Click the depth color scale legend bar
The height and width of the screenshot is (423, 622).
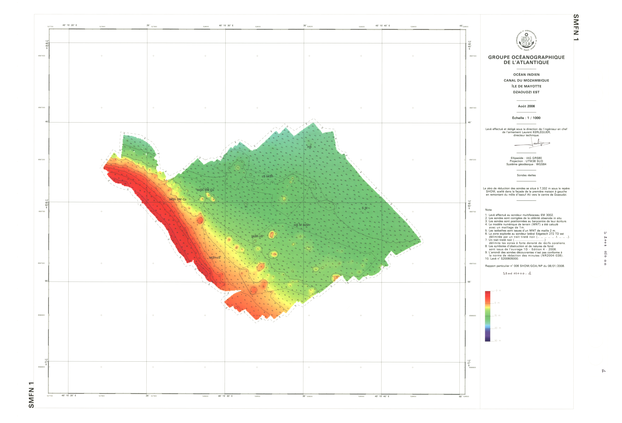click(487, 316)
